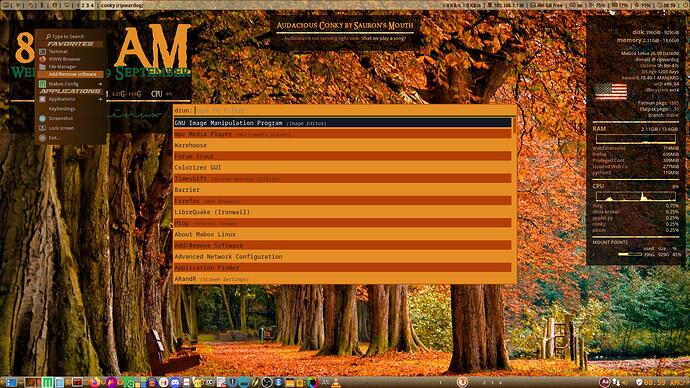Select Add/Remove Software in launcher list
690x388 pixels.
tap(343, 245)
